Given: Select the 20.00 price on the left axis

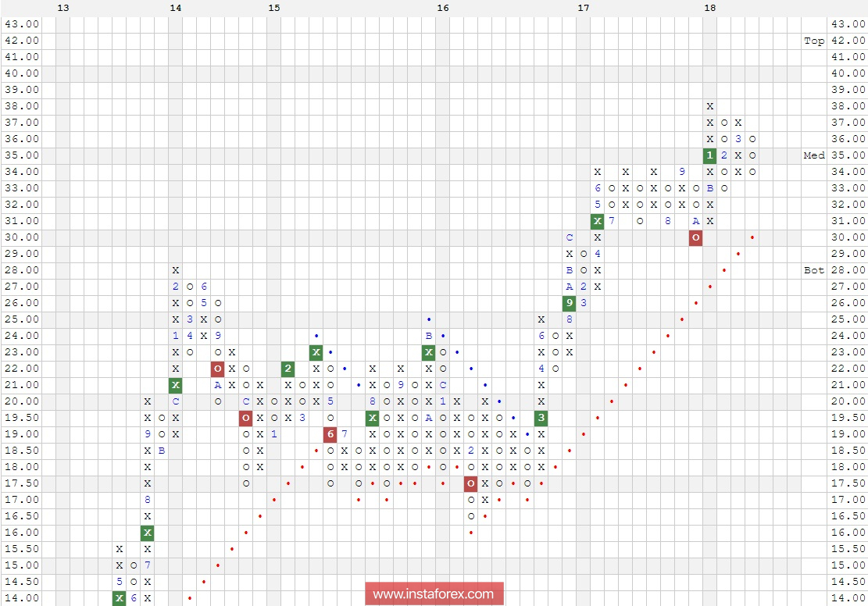Looking at the screenshot, I should 22,401.
